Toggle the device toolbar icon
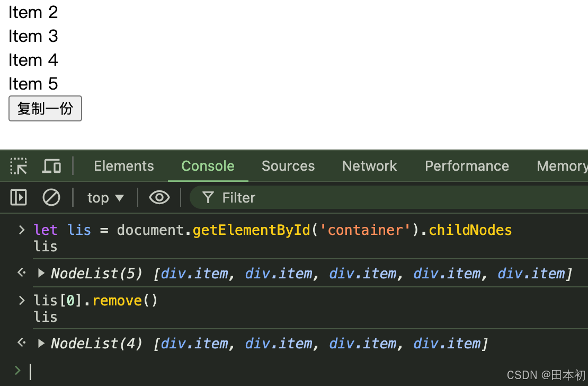This screenshot has width=588, height=386. [x=51, y=166]
